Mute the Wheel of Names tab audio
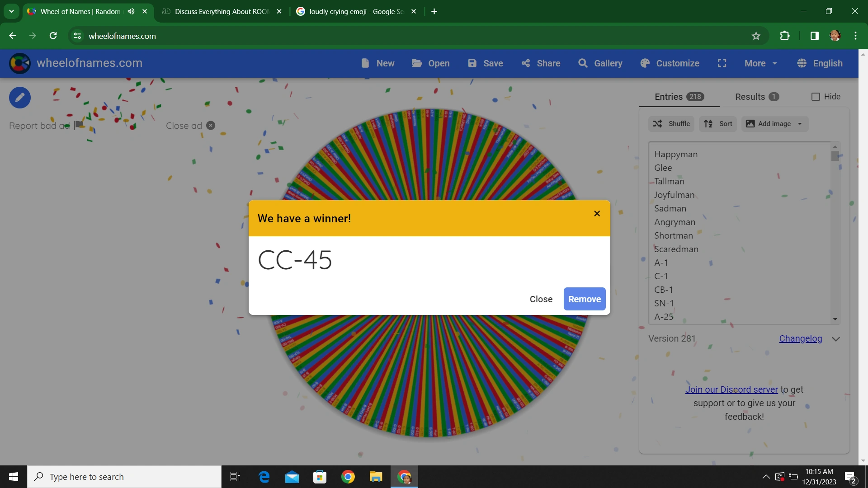Image resolution: width=868 pixels, height=488 pixels. 131,11
